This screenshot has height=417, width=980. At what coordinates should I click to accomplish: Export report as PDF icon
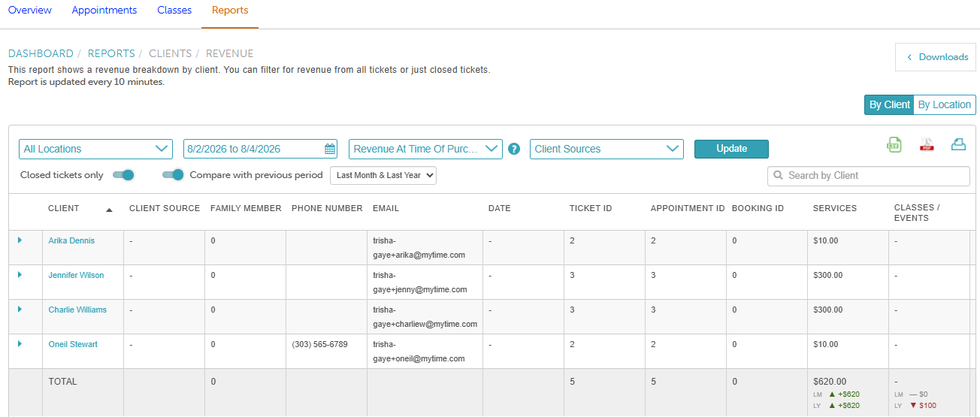(x=927, y=145)
